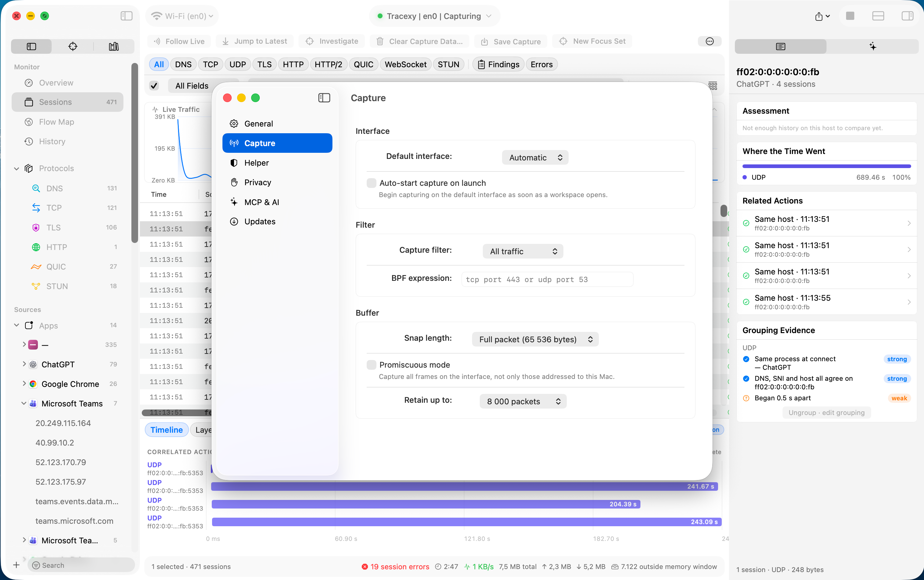Enable Promiscuous mode checkbox
The height and width of the screenshot is (580, 924).
(x=371, y=365)
